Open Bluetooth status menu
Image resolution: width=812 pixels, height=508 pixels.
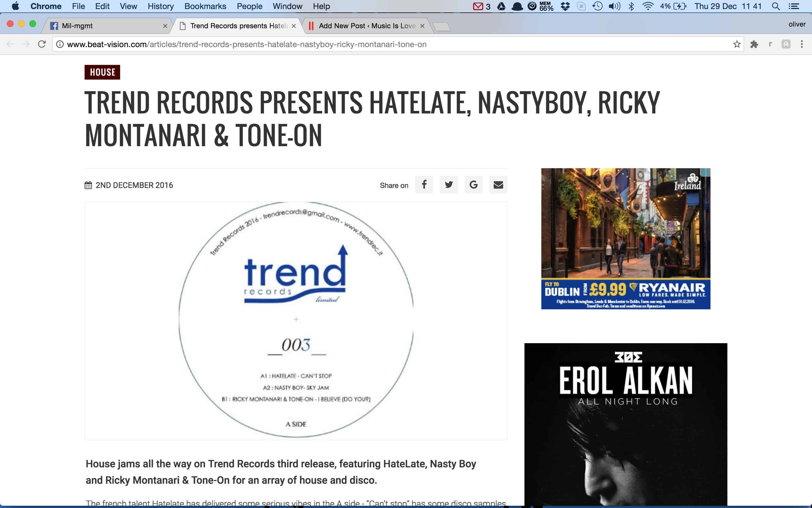coord(631,6)
